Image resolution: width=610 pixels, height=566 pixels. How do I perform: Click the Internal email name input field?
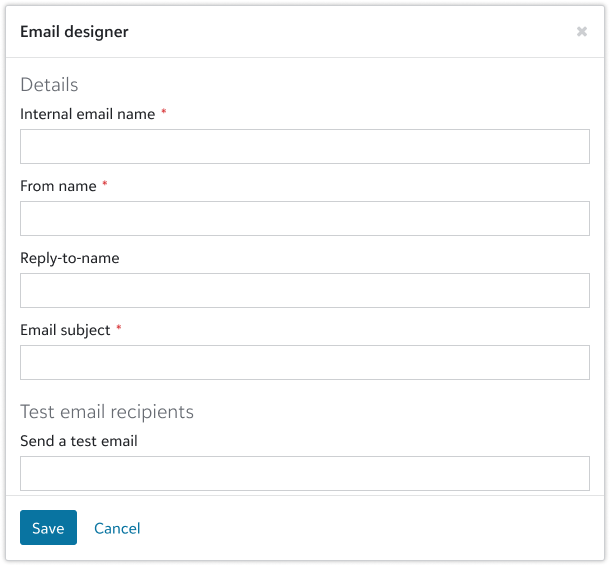305,147
